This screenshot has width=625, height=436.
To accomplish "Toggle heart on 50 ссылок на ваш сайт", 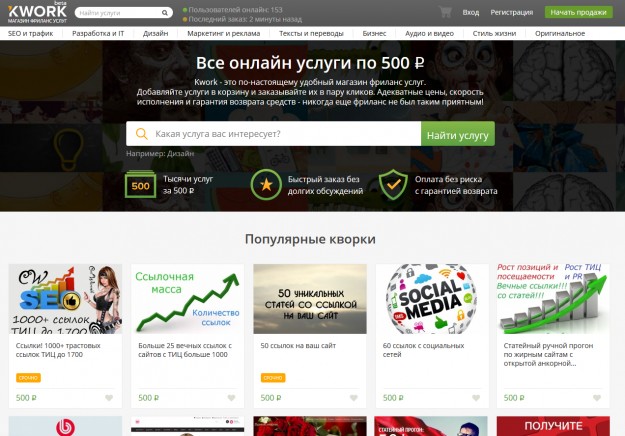I will 354,398.
